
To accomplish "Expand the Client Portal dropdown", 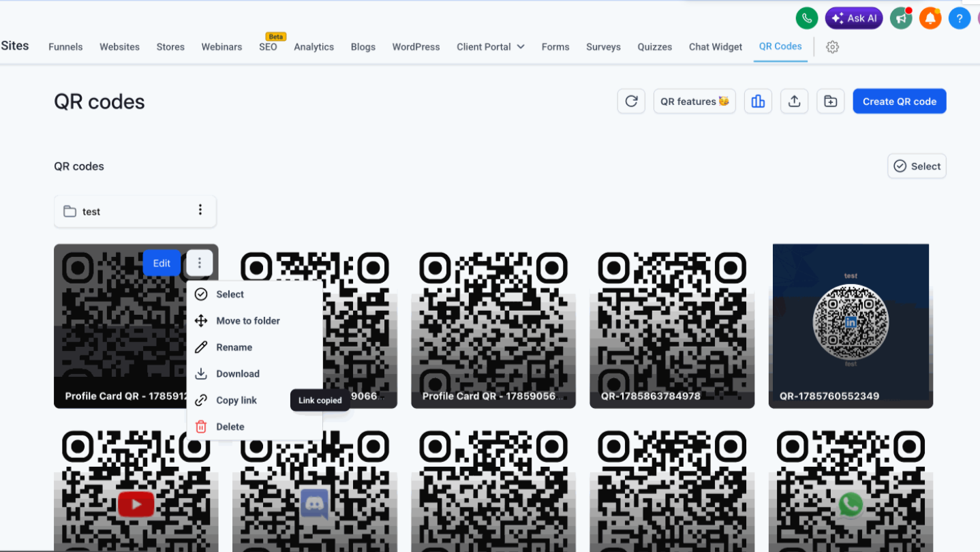I will click(x=491, y=47).
